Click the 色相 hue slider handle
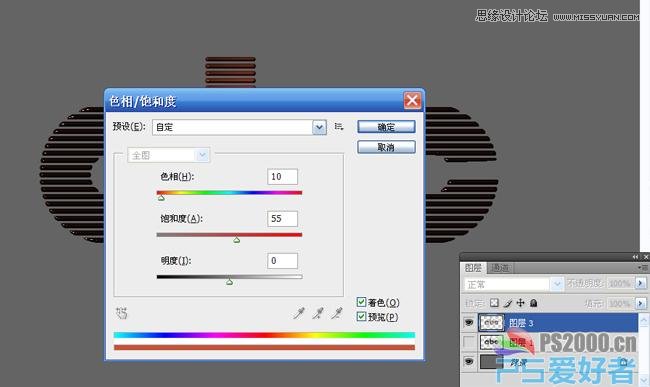The width and height of the screenshot is (650, 387). coord(161,198)
